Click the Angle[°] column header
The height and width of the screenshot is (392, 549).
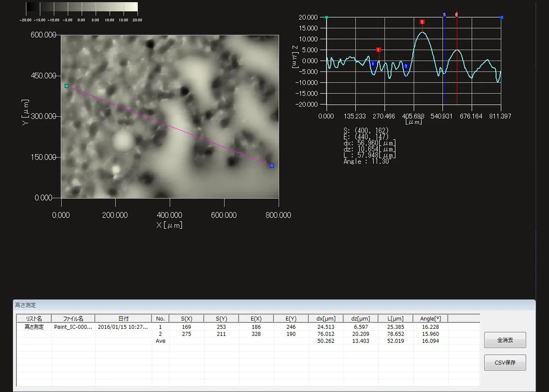pos(431,319)
